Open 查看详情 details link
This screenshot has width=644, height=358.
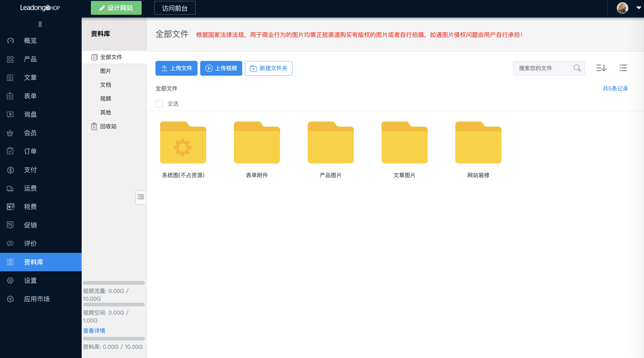click(94, 331)
